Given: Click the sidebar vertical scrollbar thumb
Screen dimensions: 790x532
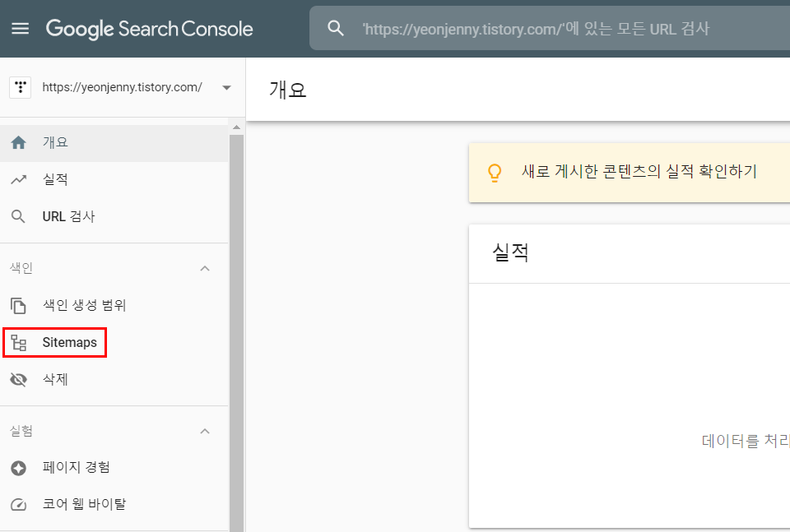Looking at the screenshot, I should tap(237, 333).
